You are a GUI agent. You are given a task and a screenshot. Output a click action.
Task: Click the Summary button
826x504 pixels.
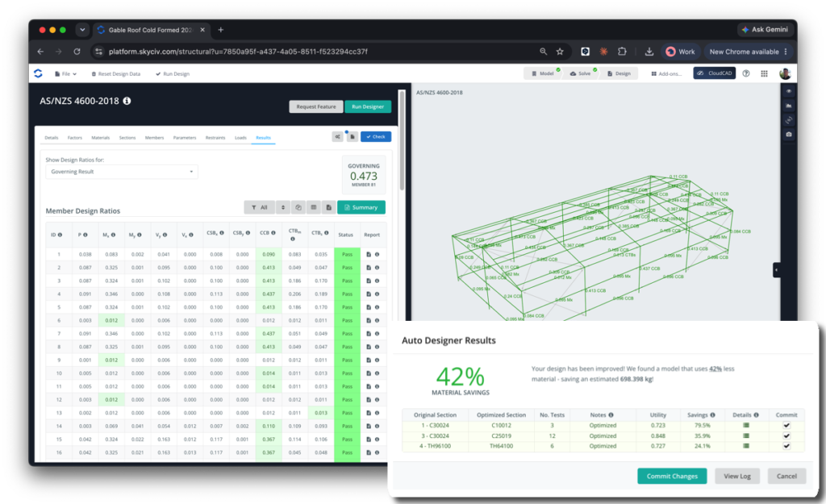361,207
